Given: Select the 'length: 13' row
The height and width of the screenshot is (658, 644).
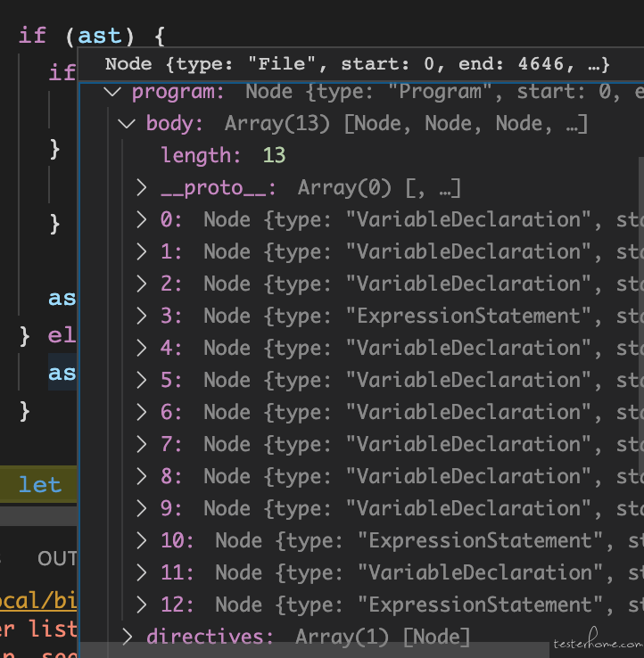Looking at the screenshot, I should click(x=361, y=156).
